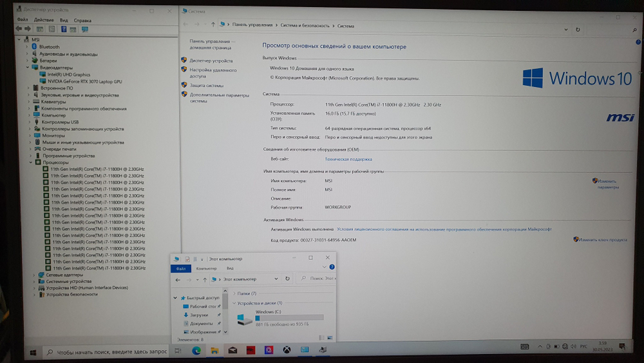Select the Bluetooth device category icon

(x=35, y=46)
